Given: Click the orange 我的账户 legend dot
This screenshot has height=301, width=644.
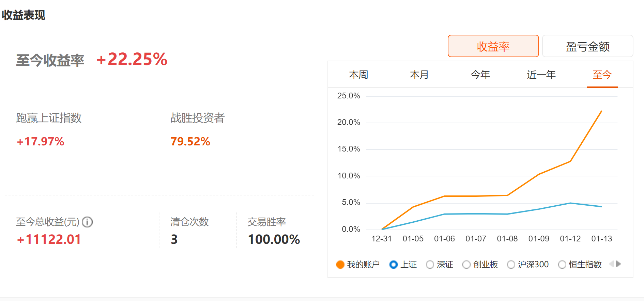Looking at the screenshot, I should pyautogui.click(x=340, y=265).
